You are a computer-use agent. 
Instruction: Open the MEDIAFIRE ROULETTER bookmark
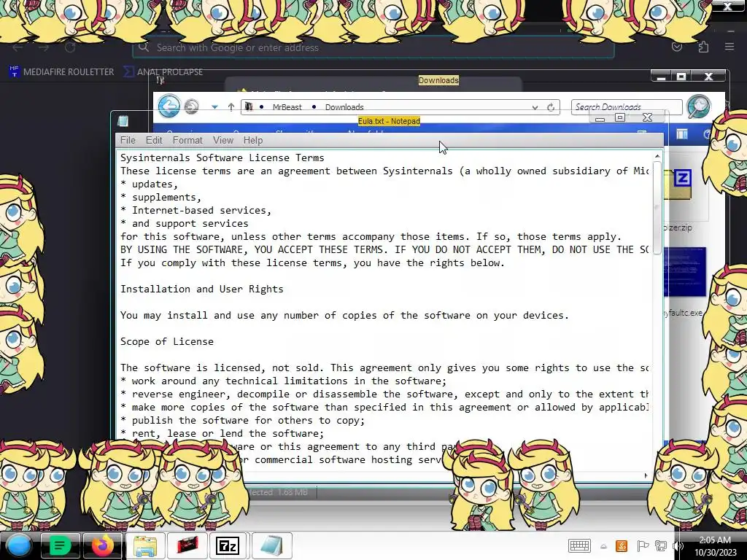pos(61,72)
